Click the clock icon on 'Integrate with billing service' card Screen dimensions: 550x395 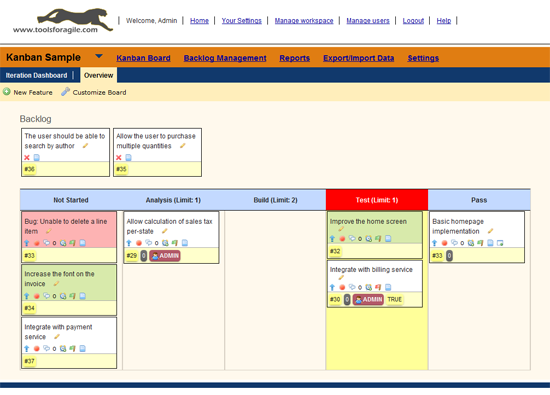point(369,287)
